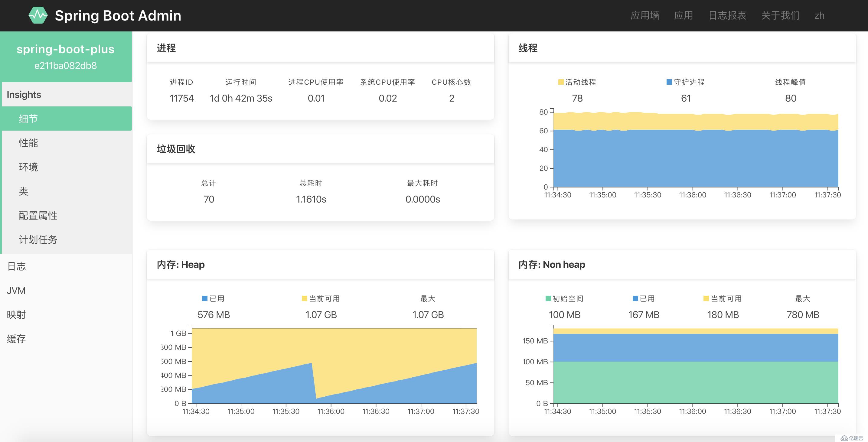868x442 pixels.
Task: Click 映射 (Mappings) sidebar item
Action: pos(16,315)
